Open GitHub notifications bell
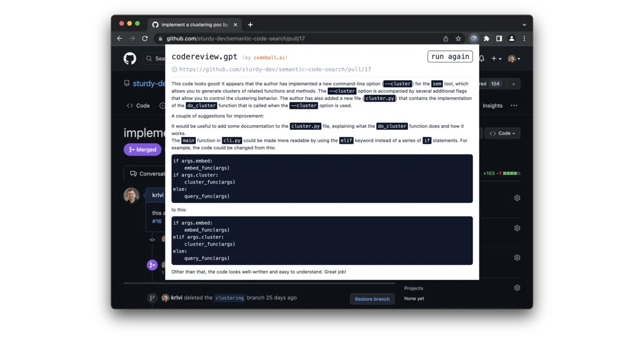Image resolution: width=644 pixels, height=338 pixels. coord(482,58)
